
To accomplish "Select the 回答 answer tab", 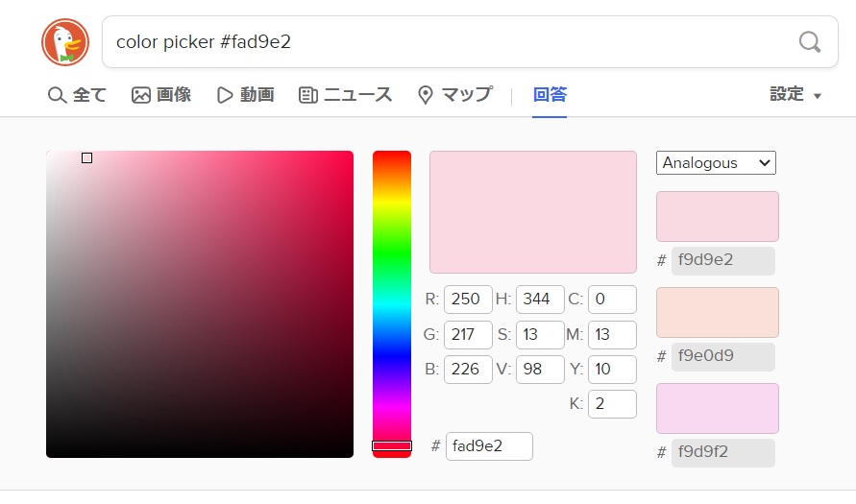I will [x=550, y=95].
